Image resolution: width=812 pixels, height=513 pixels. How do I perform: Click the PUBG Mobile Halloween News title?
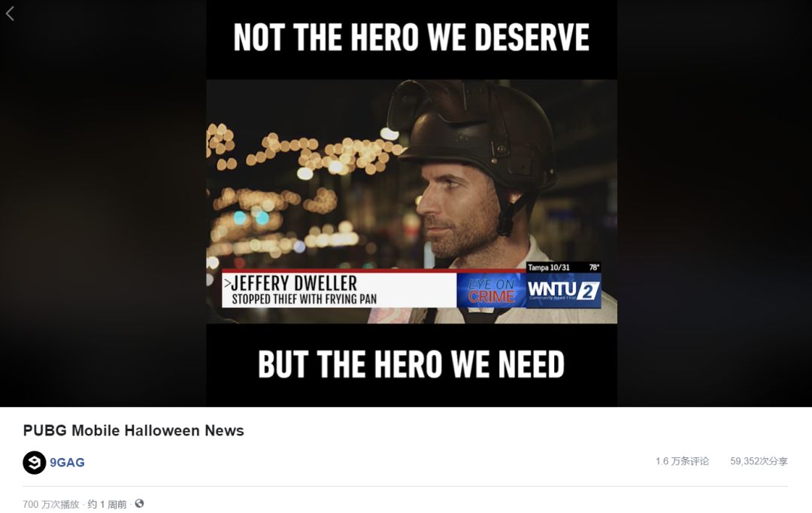[x=134, y=430]
